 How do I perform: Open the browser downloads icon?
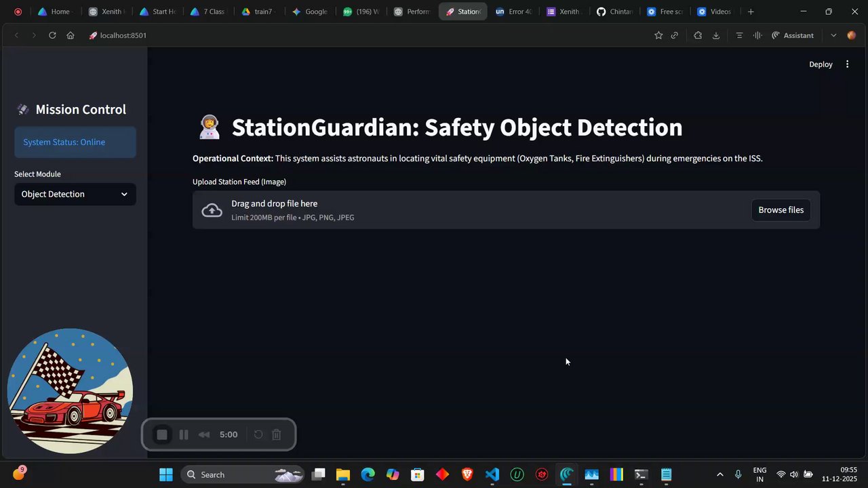pyautogui.click(x=715, y=35)
